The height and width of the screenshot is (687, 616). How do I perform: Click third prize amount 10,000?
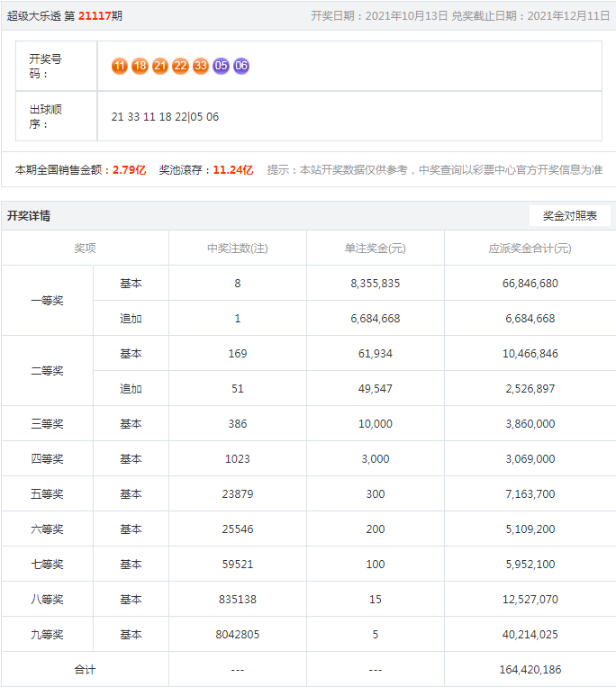[x=375, y=424]
